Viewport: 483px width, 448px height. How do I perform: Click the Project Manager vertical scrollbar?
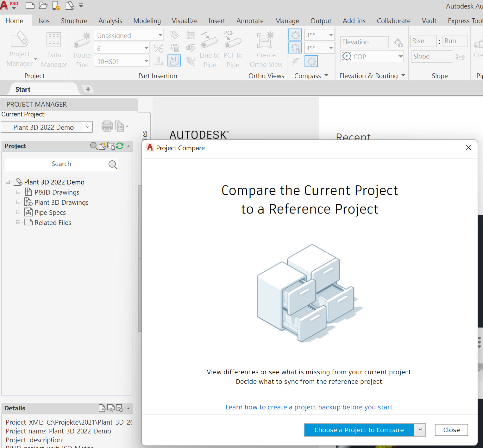tap(140, 258)
